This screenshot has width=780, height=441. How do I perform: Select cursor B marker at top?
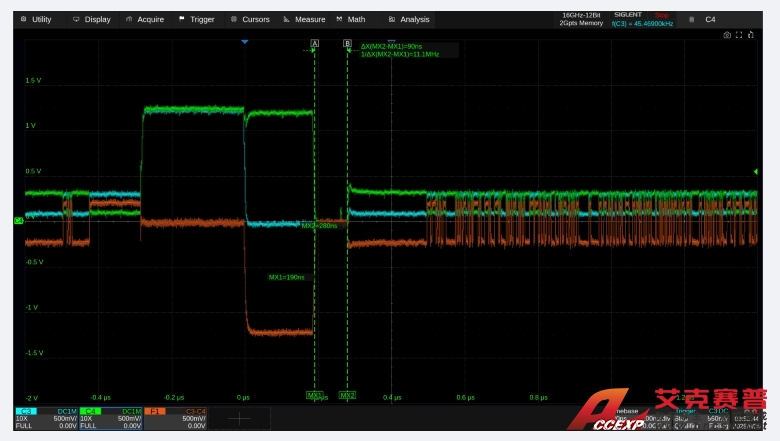(347, 44)
